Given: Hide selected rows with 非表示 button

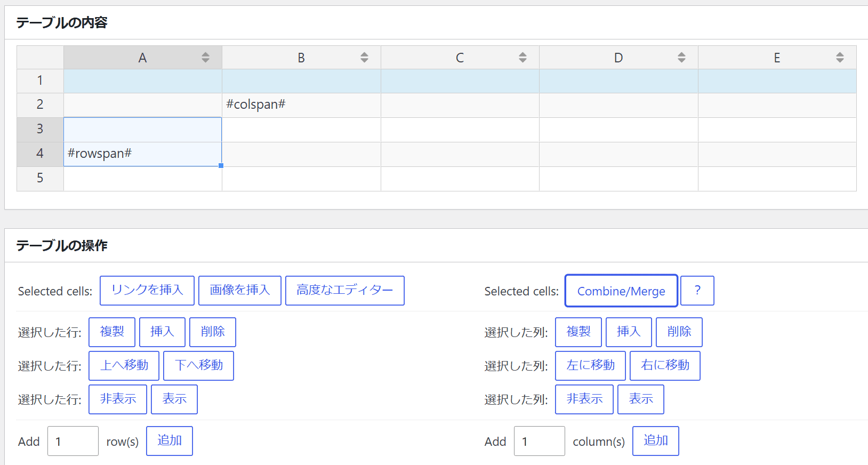Looking at the screenshot, I should click(118, 399).
